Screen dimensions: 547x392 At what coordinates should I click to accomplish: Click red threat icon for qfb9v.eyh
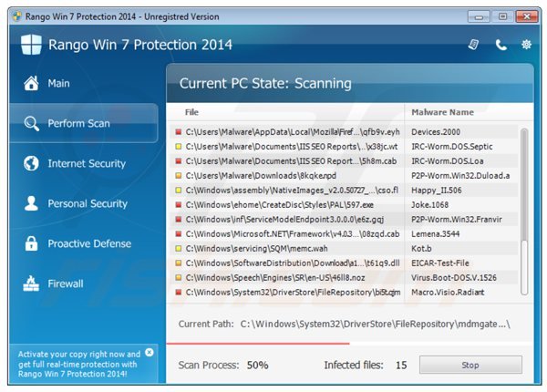click(x=179, y=132)
